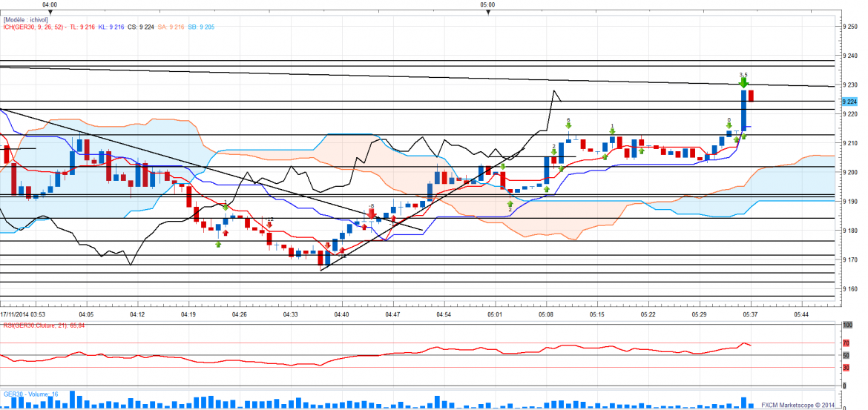
Task: Click the tall blue candle near 05:37
Action: click(743, 113)
